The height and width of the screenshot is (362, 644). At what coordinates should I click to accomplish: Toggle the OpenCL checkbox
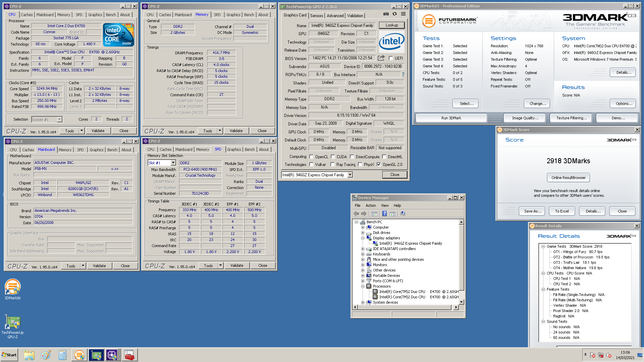[311, 157]
